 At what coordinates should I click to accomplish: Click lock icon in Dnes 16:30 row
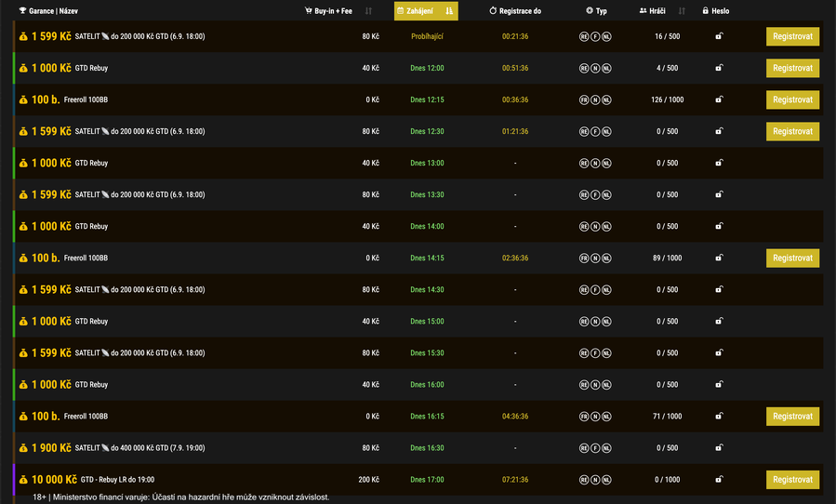tap(719, 447)
